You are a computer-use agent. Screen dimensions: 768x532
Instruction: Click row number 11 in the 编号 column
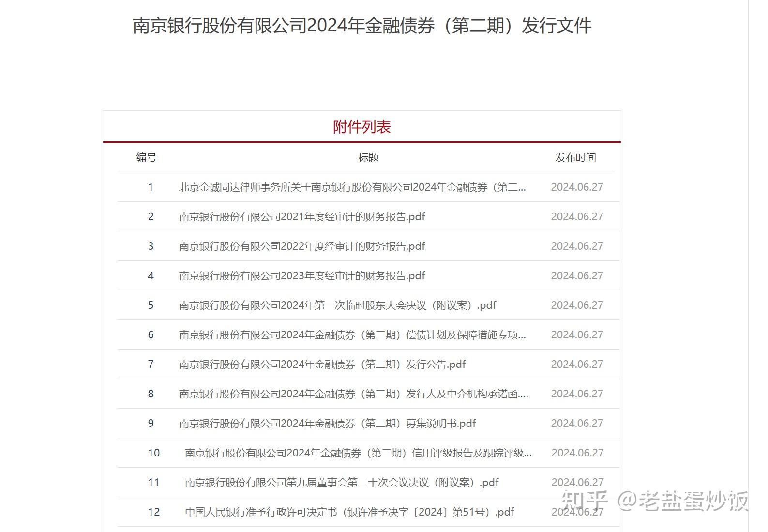(154, 483)
